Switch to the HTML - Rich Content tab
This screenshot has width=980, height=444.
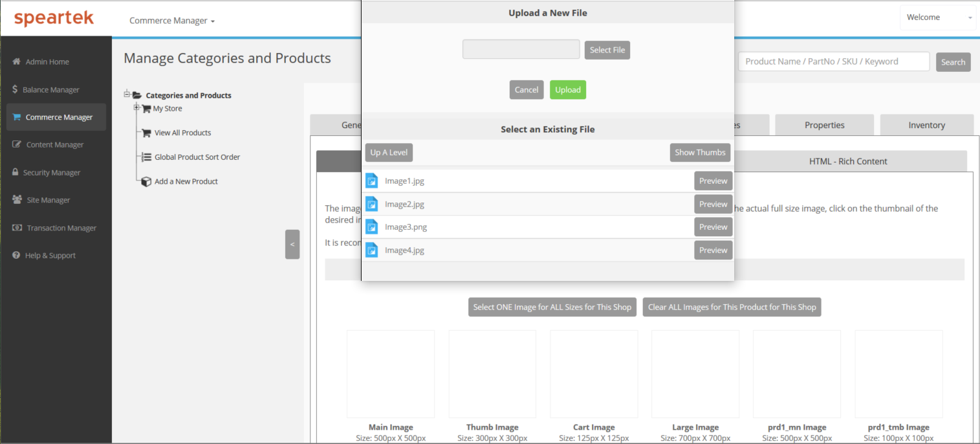point(847,161)
